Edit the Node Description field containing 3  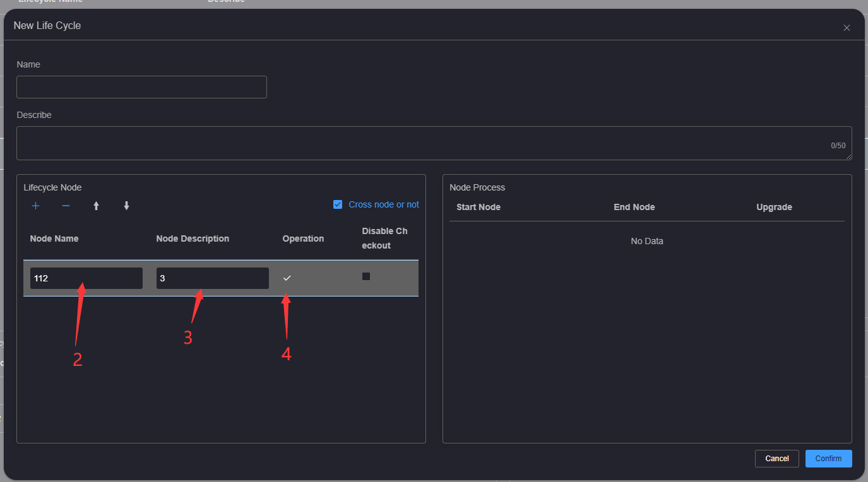coord(213,278)
